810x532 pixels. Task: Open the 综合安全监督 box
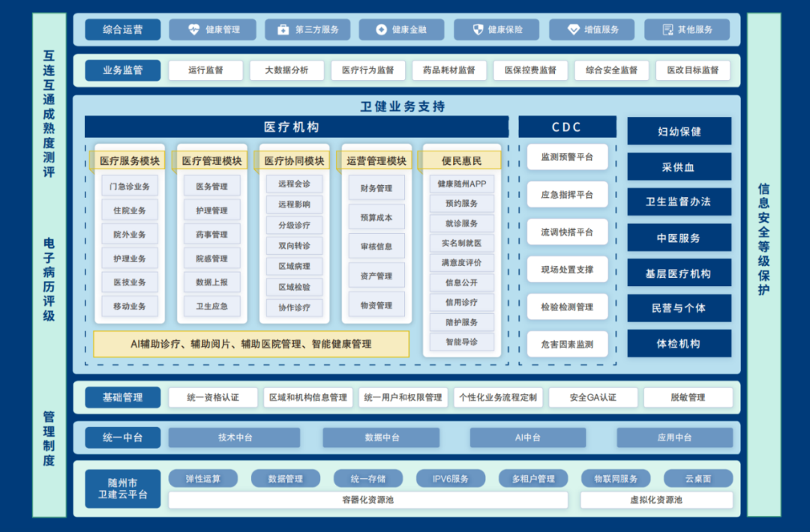click(612, 70)
